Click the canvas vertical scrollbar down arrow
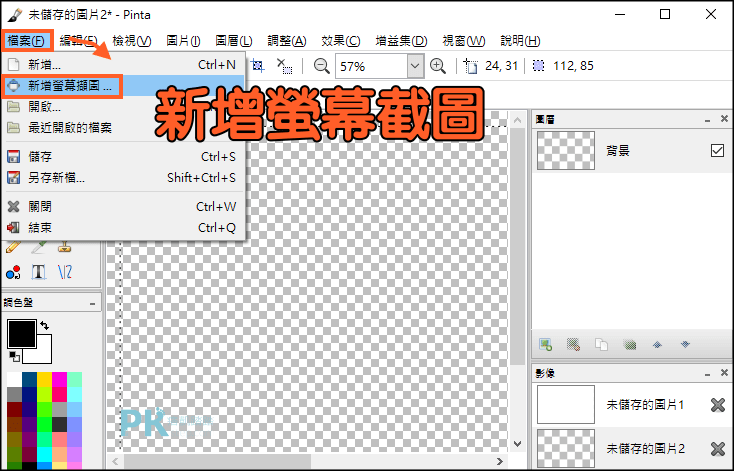This screenshot has height=471, width=734. [517, 443]
